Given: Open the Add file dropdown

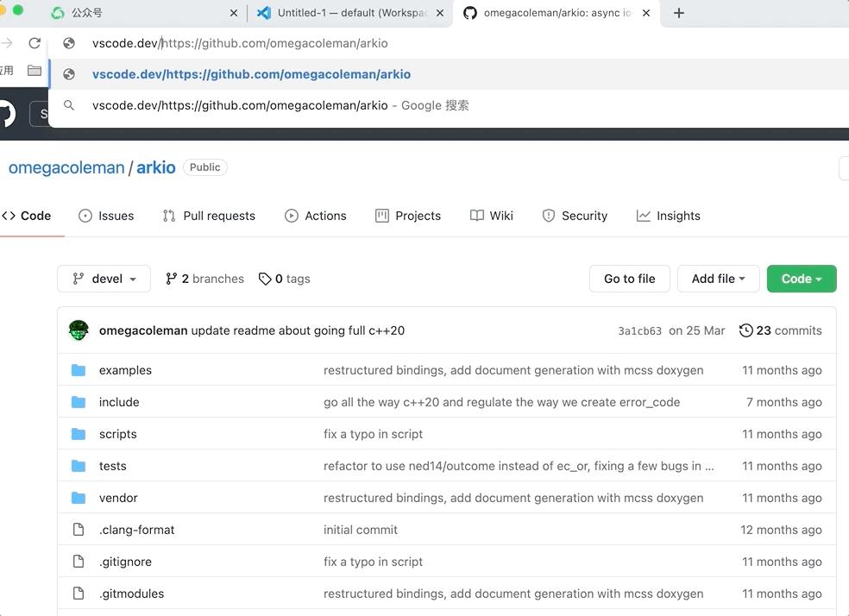Looking at the screenshot, I should (x=718, y=279).
